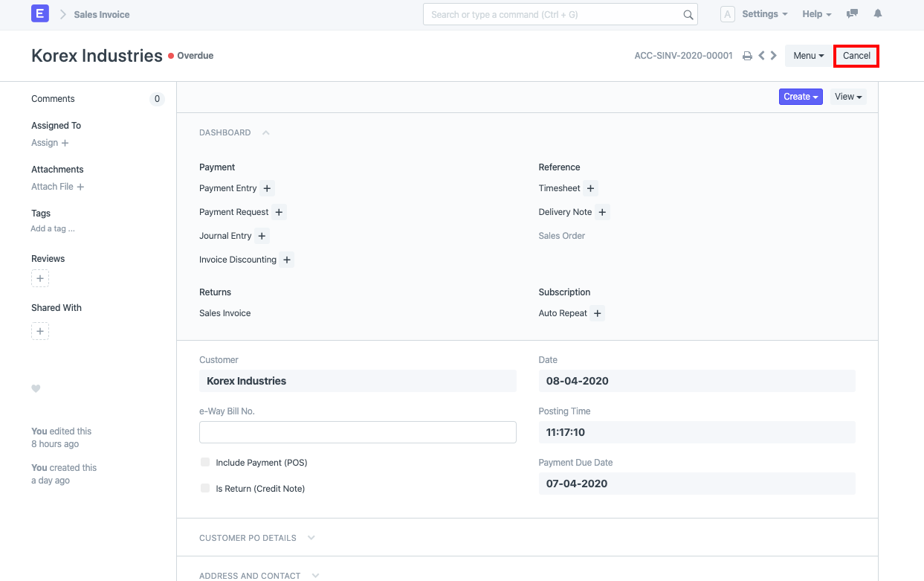
Task: Open the notifications bell icon
Action: (x=878, y=14)
